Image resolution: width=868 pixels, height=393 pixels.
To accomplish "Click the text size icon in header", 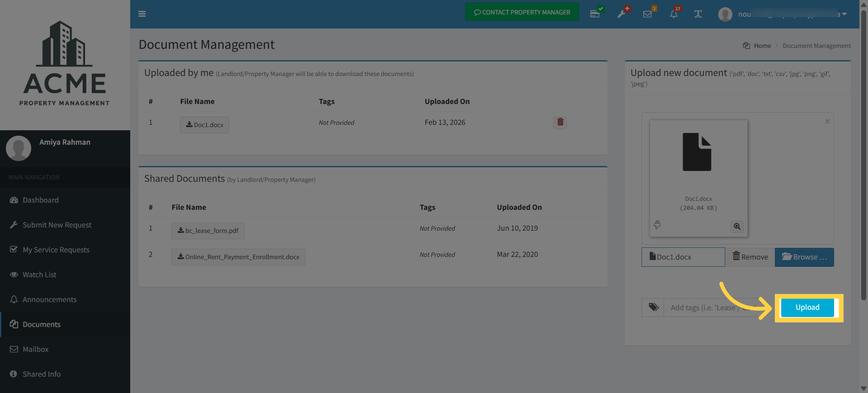I will [698, 14].
